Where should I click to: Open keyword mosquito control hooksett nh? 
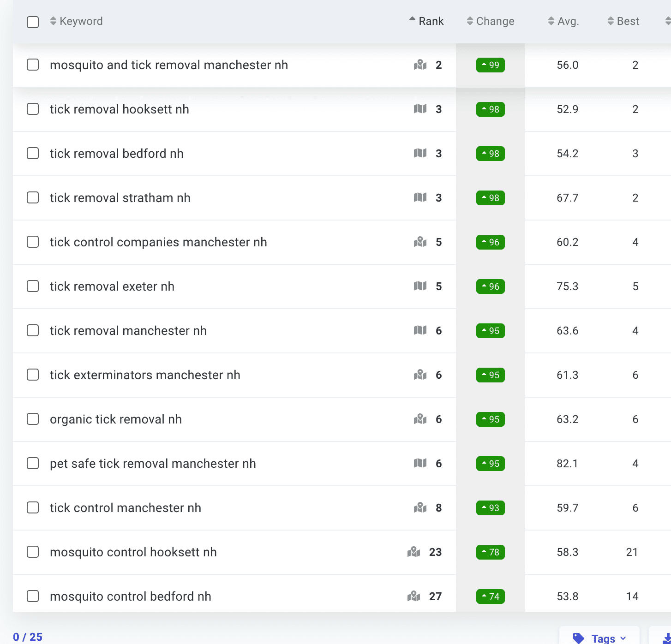tap(133, 552)
